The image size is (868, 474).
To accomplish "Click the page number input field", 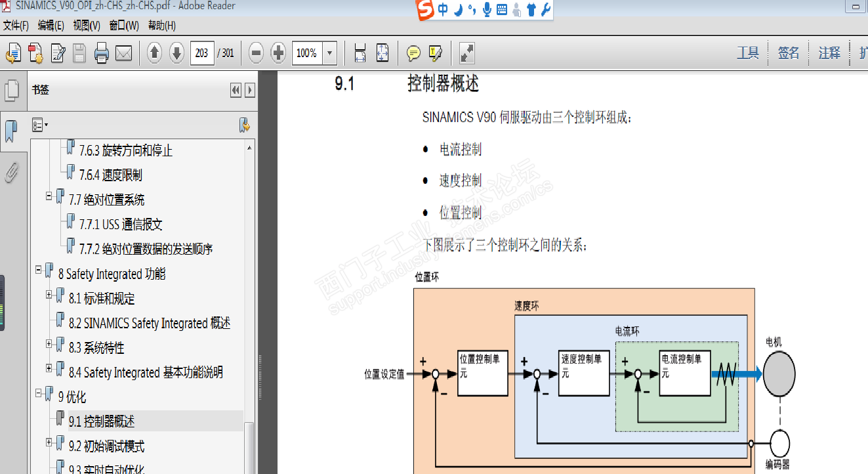I will [x=202, y=53].
